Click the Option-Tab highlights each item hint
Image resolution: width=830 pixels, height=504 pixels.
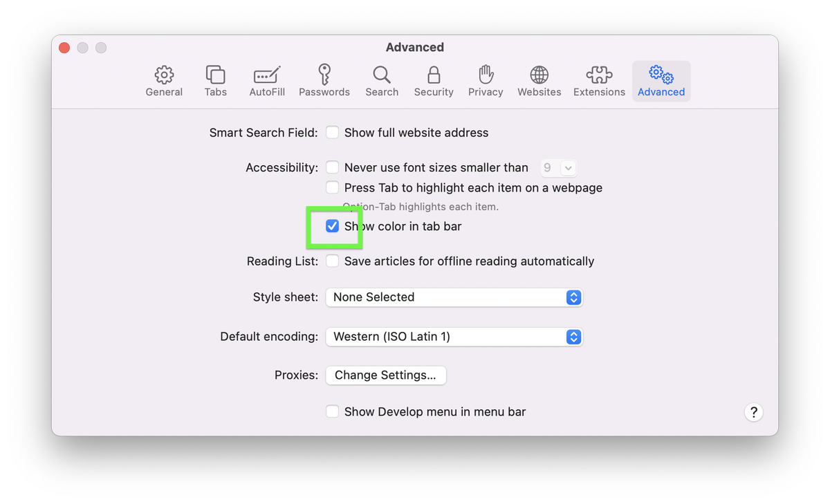coord(421,207)
